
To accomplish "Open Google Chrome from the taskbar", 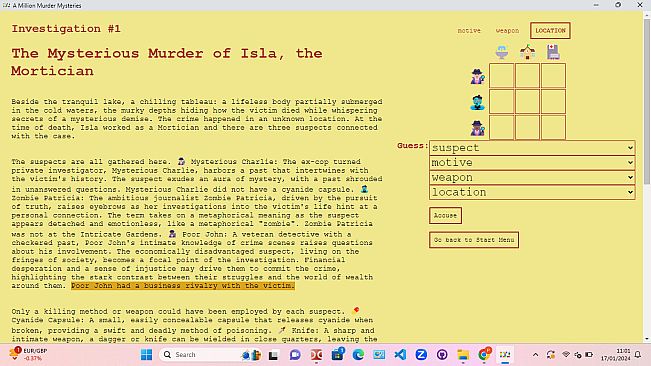I will 484,355.
